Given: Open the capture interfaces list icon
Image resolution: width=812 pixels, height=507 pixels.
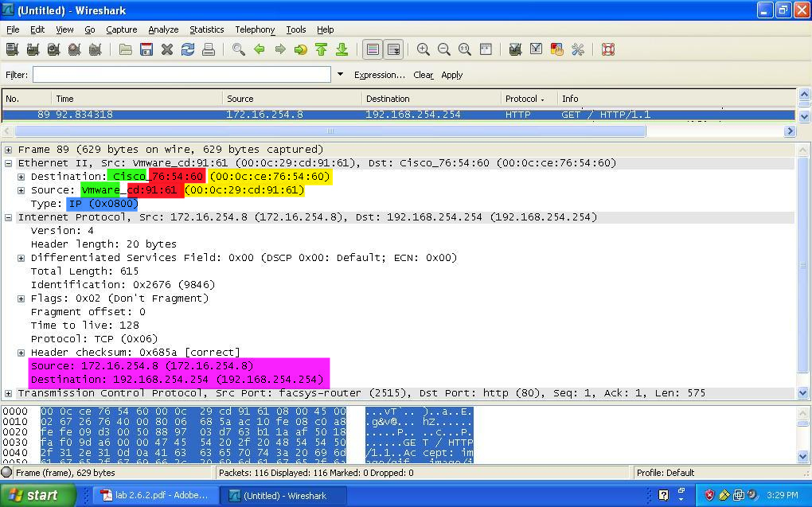Looking at the screenshot, I should [x=13, y=49].
